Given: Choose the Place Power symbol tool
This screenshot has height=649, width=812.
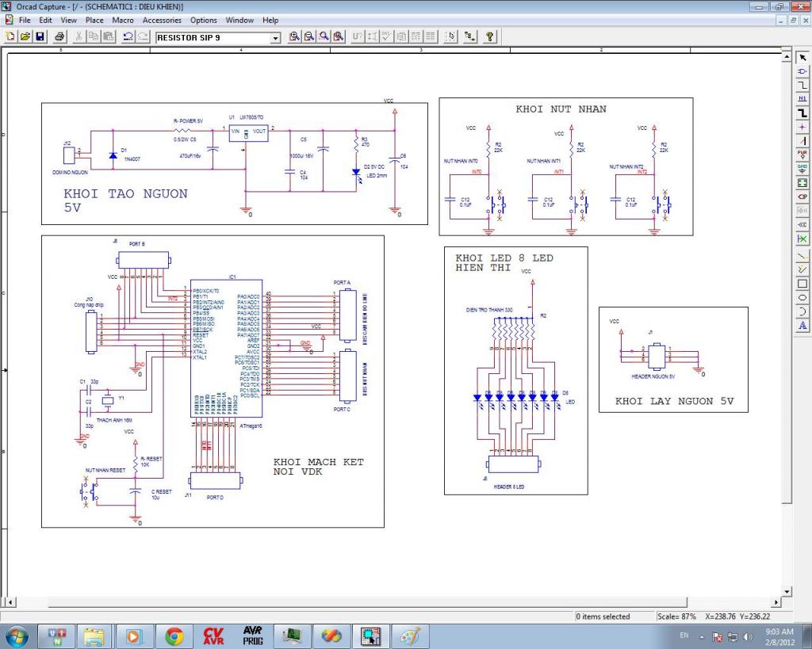Looking at the screenshot, I should (802, 155).
